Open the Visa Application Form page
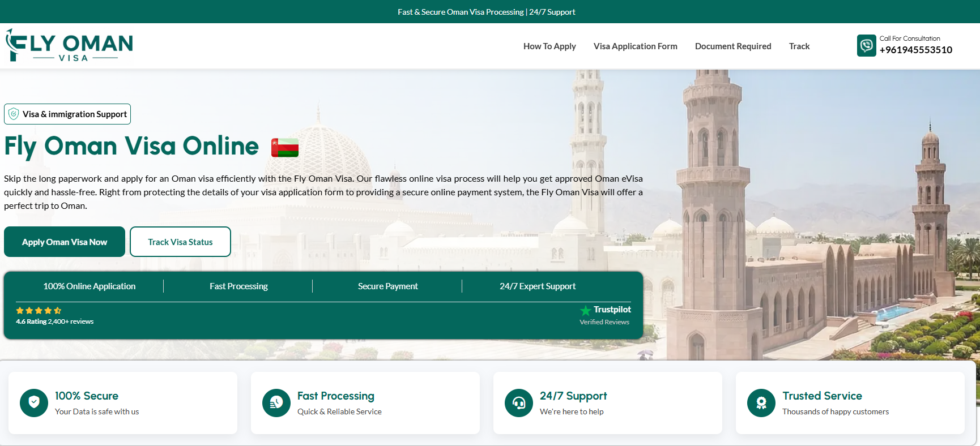980x446 pixels. tap(636, 46)
